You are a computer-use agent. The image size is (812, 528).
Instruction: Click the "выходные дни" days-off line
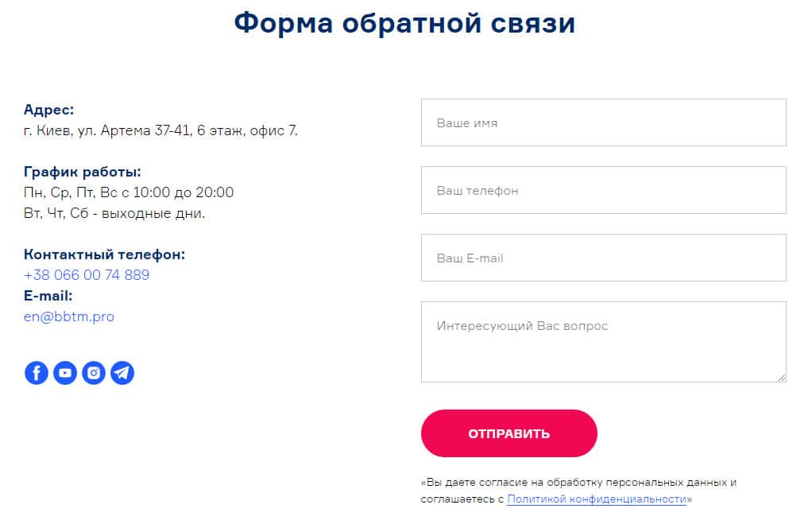(x=114, y=213)
